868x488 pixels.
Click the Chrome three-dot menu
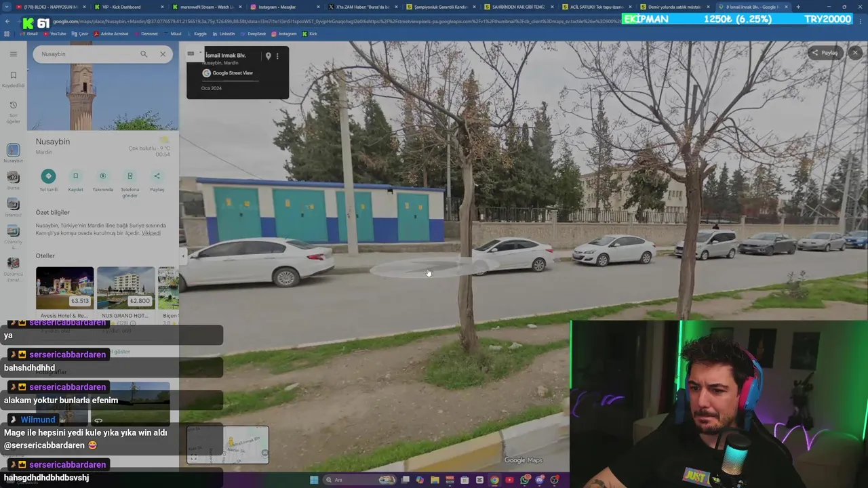860,22
